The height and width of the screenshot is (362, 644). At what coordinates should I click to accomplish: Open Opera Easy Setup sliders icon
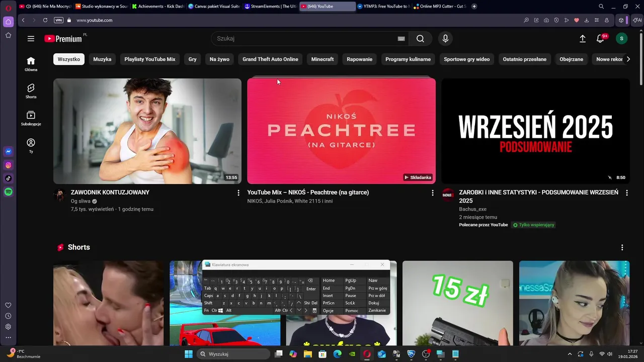tap(597, 20)
